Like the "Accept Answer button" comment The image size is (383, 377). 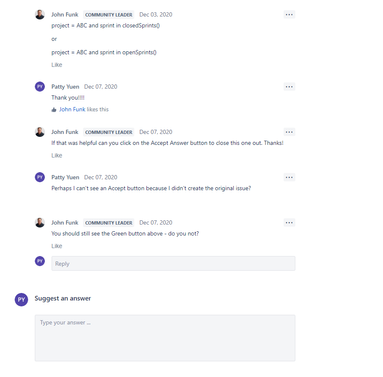(x=57, y=155)
